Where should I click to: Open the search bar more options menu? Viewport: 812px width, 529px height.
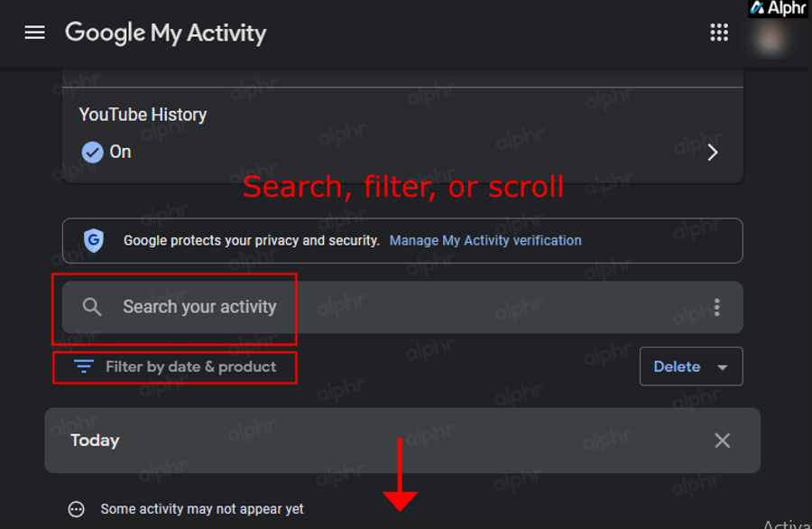click(x=716, y=307)
